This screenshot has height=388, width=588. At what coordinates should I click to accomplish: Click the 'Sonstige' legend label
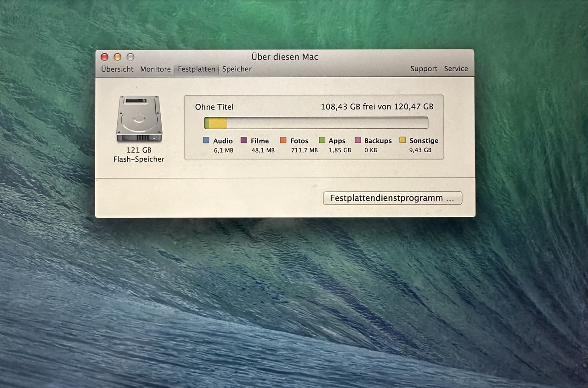(424, 141)
